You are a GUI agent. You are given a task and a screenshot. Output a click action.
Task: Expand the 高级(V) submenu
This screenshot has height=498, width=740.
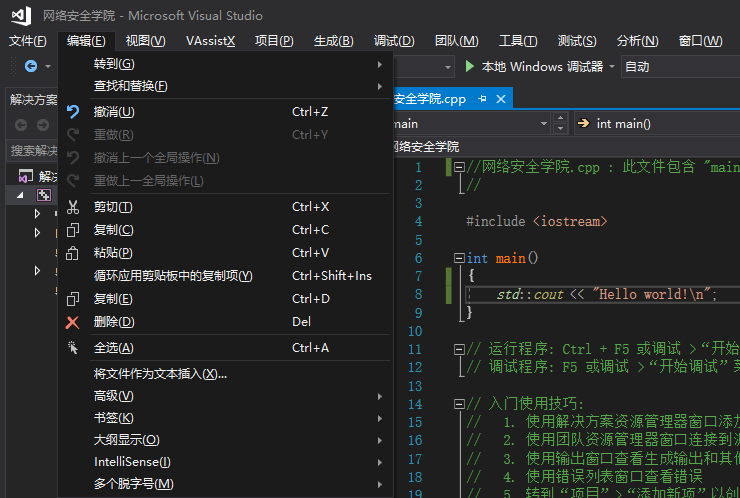pyautogui.click(x=226, y=396)
